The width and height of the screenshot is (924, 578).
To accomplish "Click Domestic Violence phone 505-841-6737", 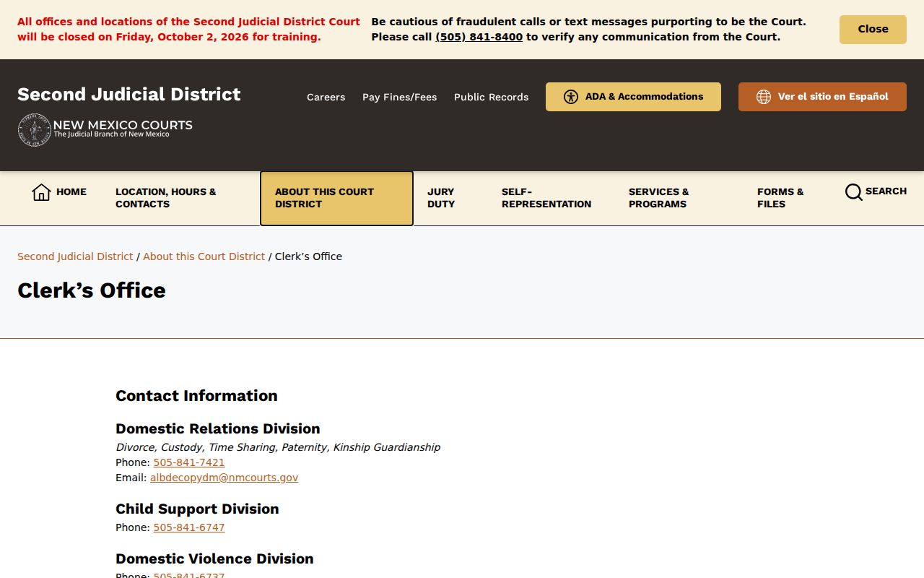I will (189, 574).
